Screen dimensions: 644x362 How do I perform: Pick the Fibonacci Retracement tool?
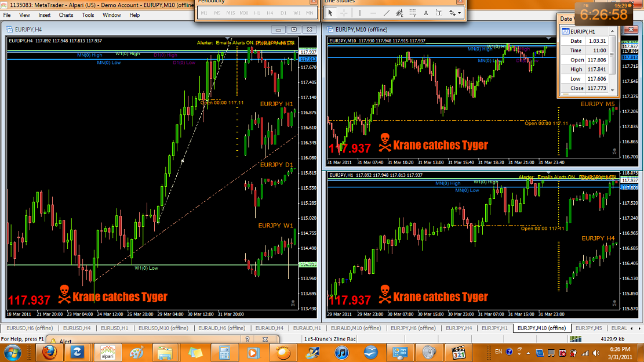413,13
